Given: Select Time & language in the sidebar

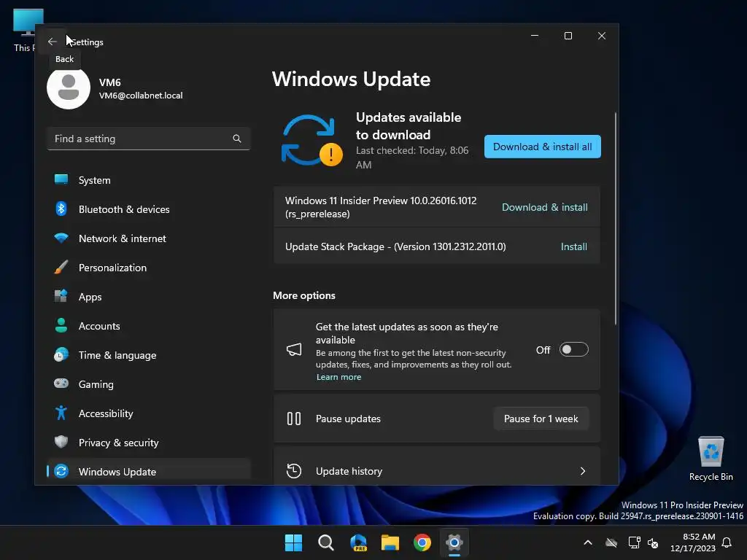Looking at the screenshot, I should coord(149,355).
